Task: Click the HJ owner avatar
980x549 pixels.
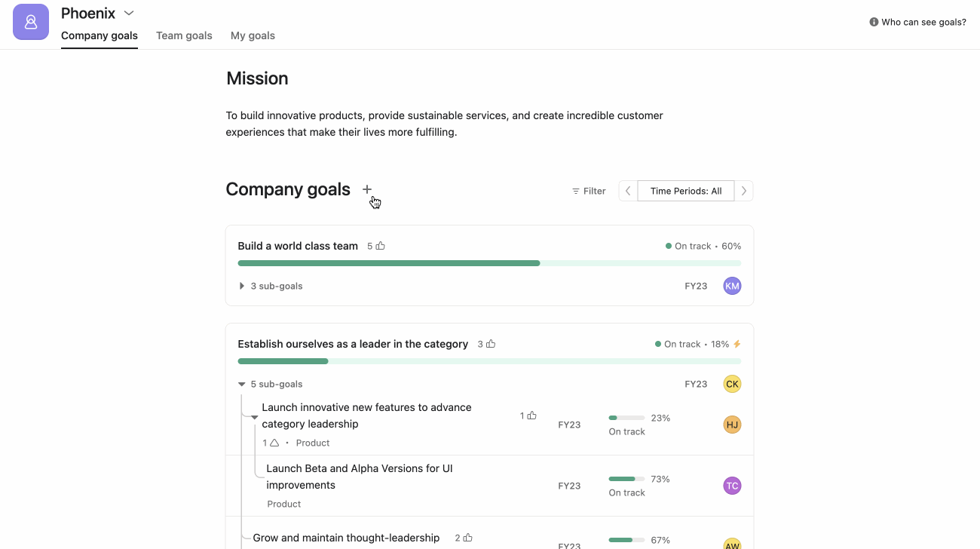Action: (731, 425)
